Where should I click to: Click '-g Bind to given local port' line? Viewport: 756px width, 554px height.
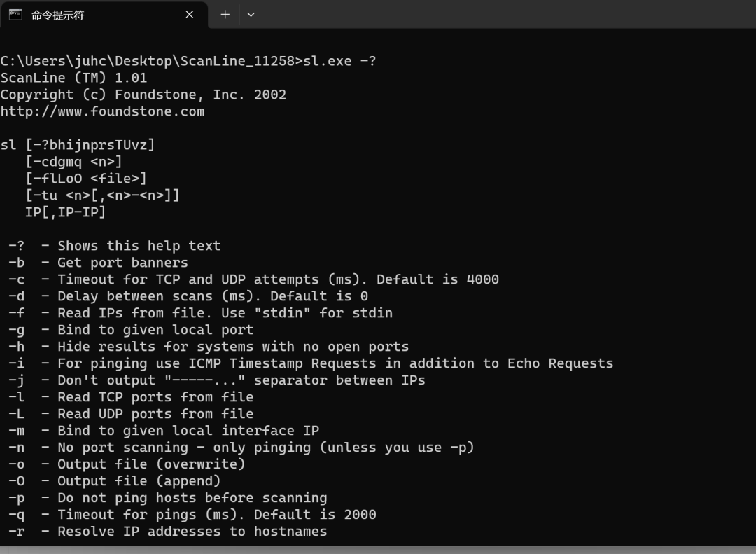click(131, 330)
